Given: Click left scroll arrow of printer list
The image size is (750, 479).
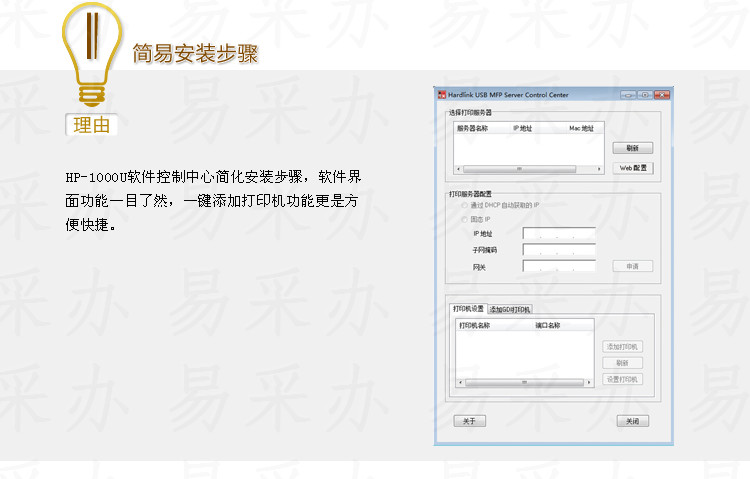Looking at the screenshot, I should pyautogui.click(x=460, y=382).
